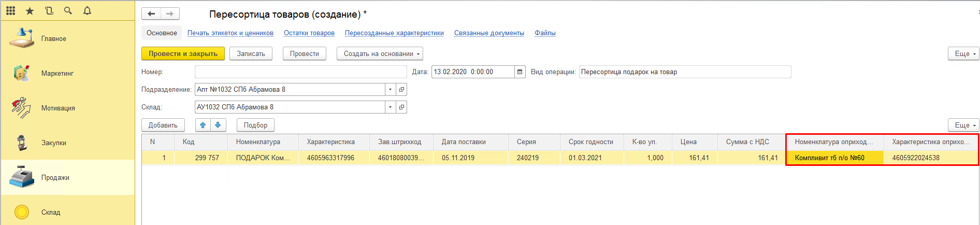Open the Создать на основании dropdown

pos(379,54)
